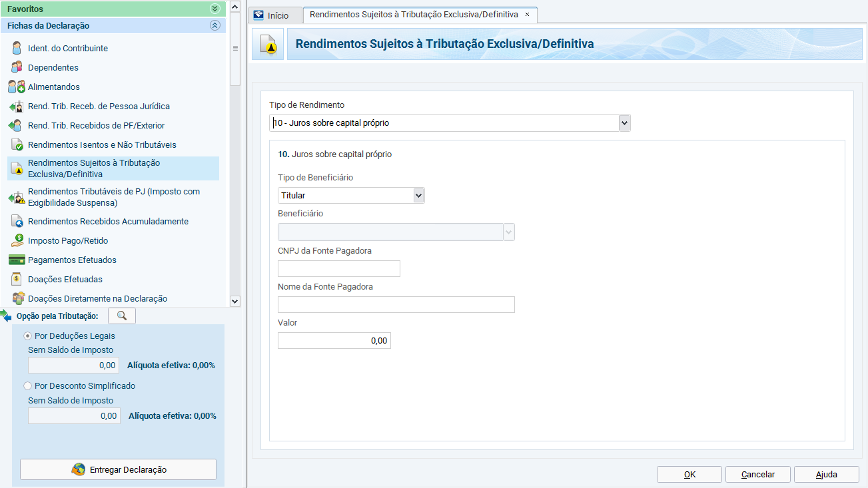Click the Ajuda button

pyautogui.click(x=827, y=474)
